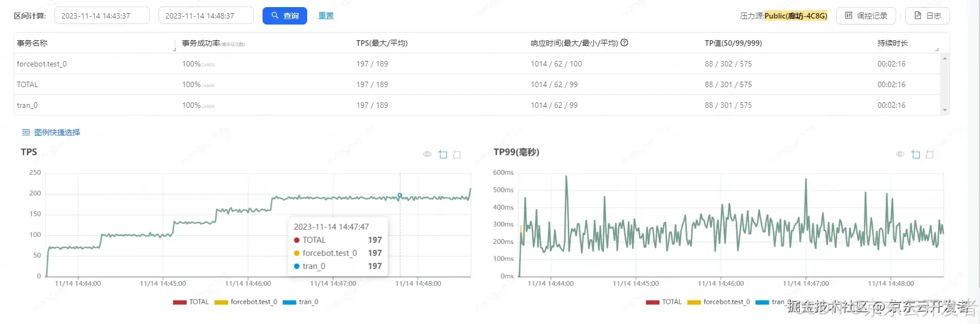Click yellow forcebot.test_0 swatch under TPS chart
Screen dimensions: 980x324
point(221,302)
